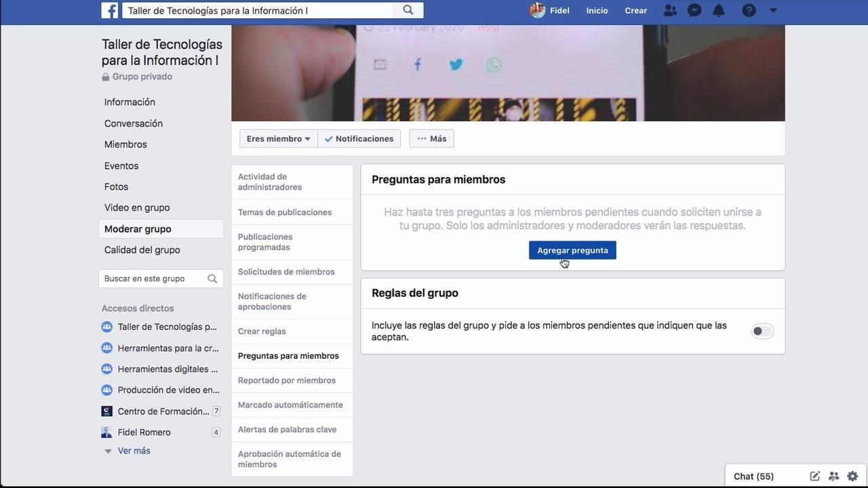The image size is (868, 488).
Task: Open Conversación in group sidebar
Action: [x=134, y=123]
